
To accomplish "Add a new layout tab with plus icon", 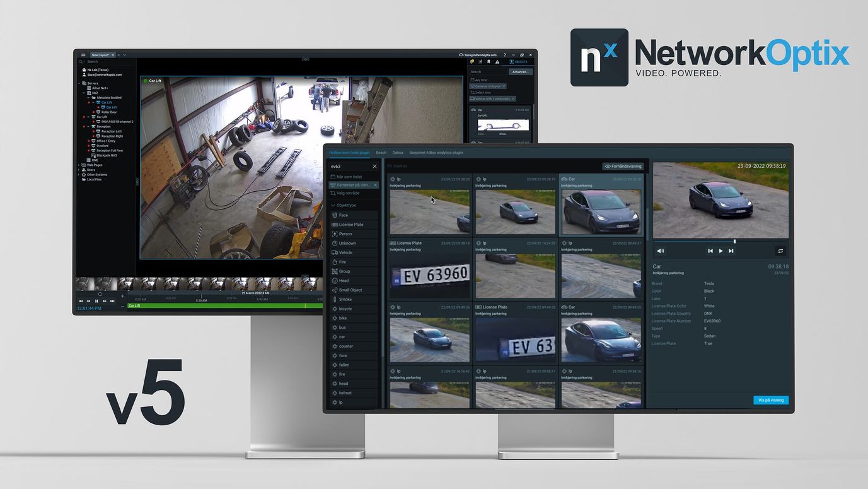I will pyautogui.click(x=119, y=55).
